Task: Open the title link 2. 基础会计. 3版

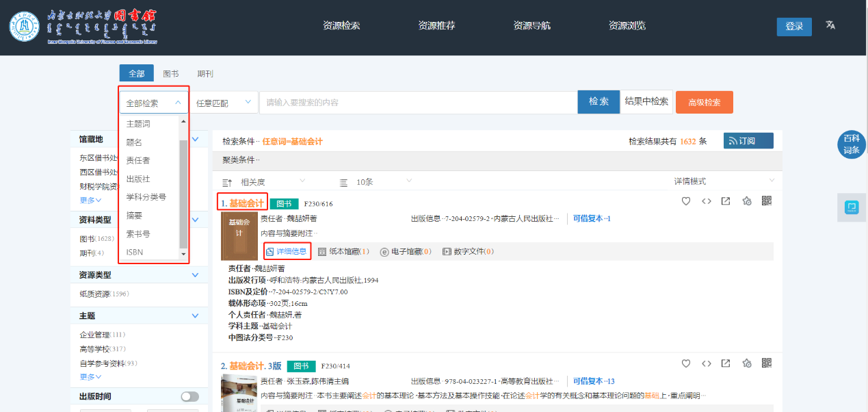Action: [251, 365]
